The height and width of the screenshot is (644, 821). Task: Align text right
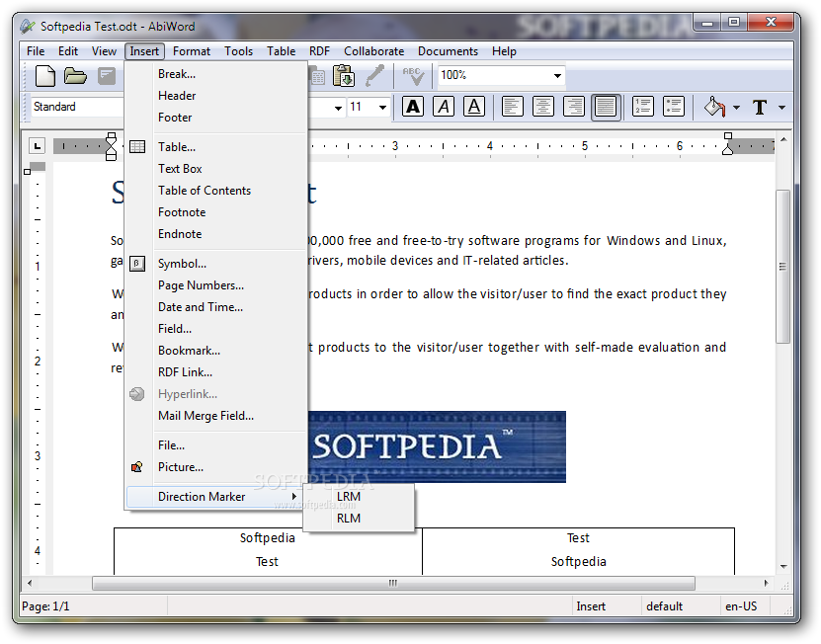(x=574, y=107)
